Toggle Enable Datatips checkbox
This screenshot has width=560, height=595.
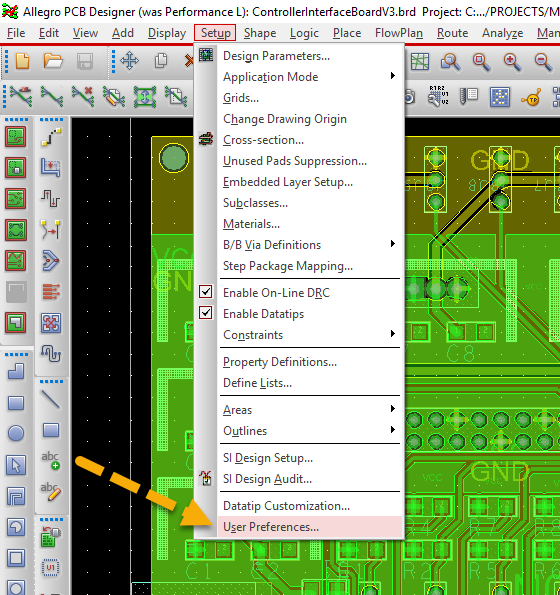206,313
